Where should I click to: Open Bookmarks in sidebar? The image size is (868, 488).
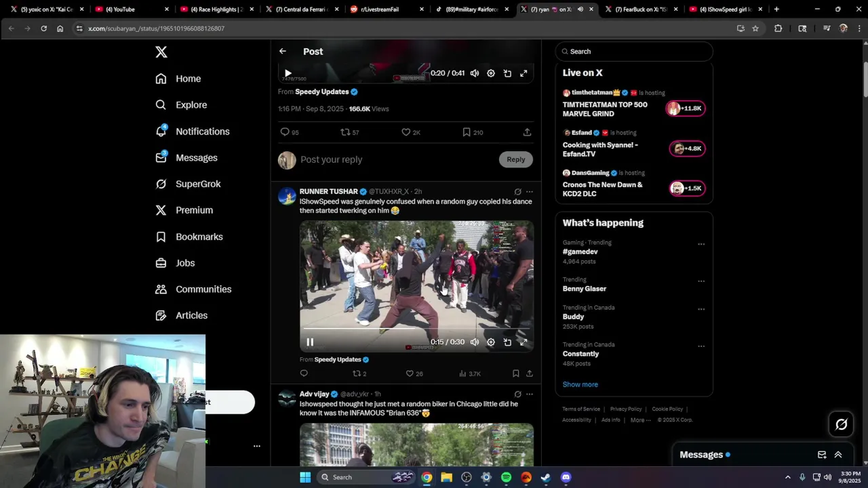click(189, 237)
